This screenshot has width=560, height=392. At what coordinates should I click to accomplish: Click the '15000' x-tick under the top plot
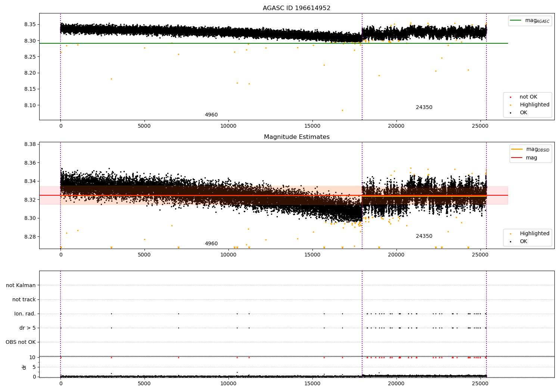(x=312, y=126)
